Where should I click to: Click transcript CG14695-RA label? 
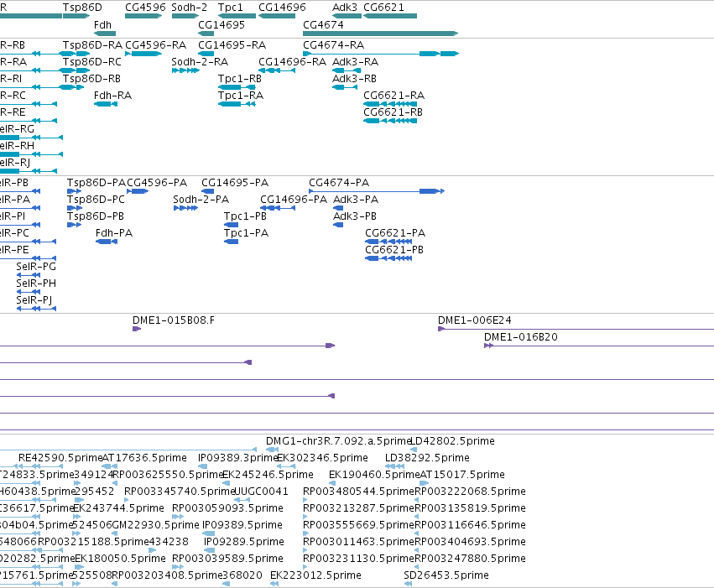pyautogui.click(x=232, y=45)
